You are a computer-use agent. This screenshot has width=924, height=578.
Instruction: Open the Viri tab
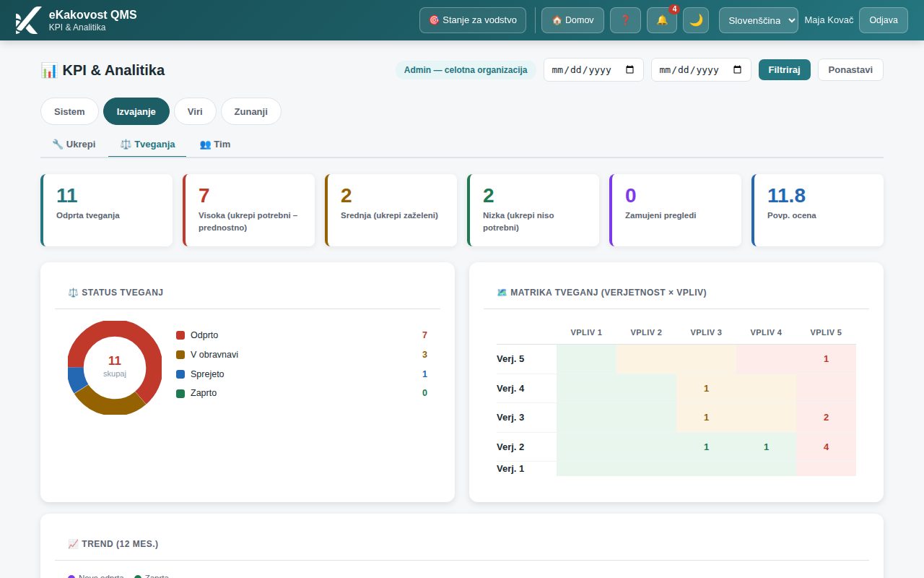[195, 111]
